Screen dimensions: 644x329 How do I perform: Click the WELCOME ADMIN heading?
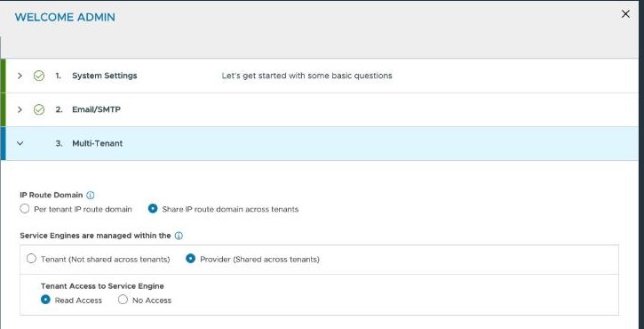pyautogui.click(x=65, y=17)
